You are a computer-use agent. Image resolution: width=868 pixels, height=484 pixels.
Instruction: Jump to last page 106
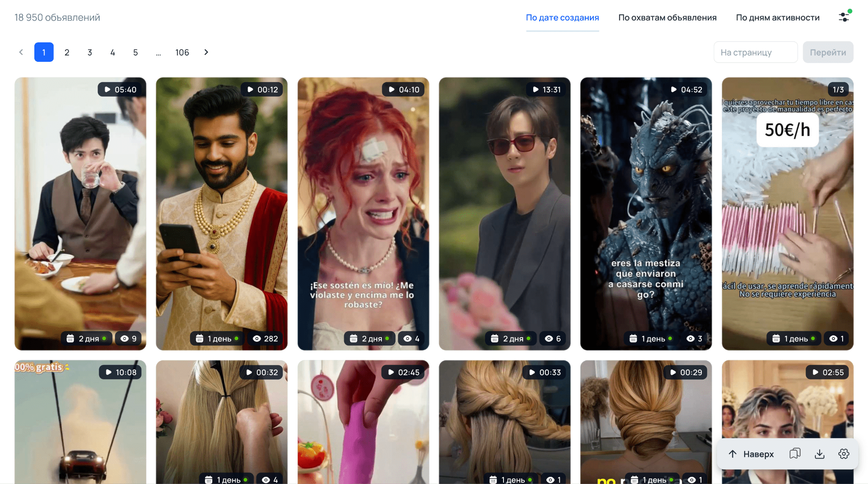click(182, 52)
